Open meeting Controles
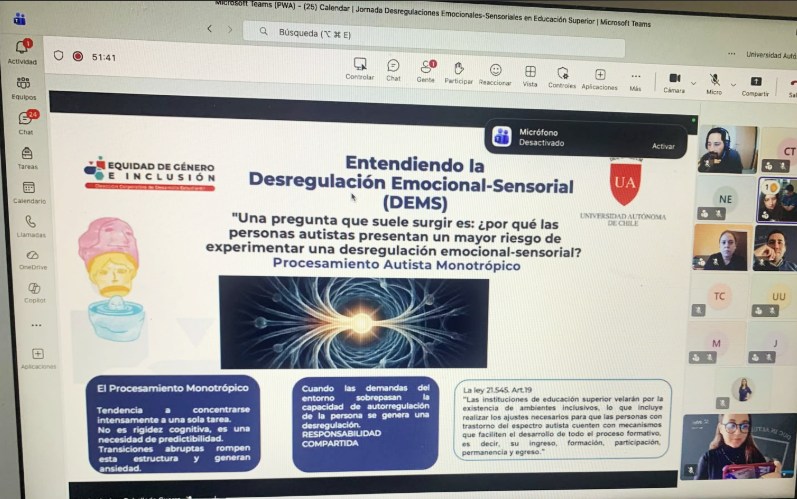The width and height of the screenshot is (797, 499). (562, 78)
